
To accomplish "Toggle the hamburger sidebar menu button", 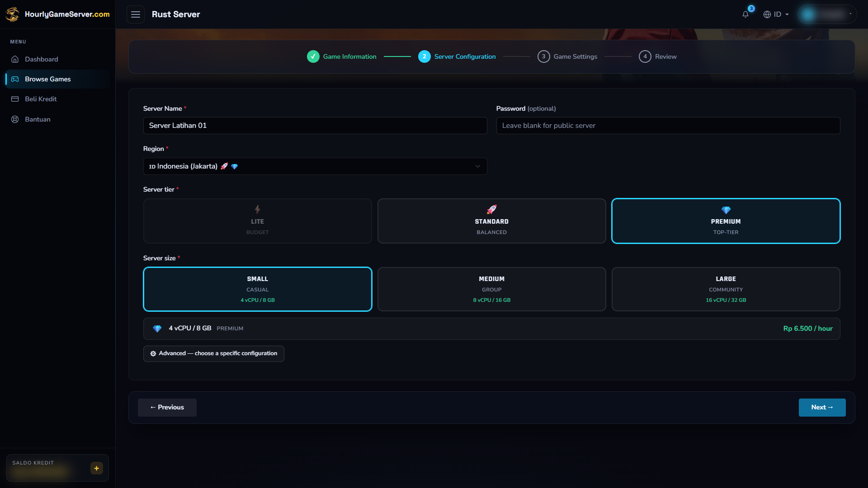I will point(136,14).
